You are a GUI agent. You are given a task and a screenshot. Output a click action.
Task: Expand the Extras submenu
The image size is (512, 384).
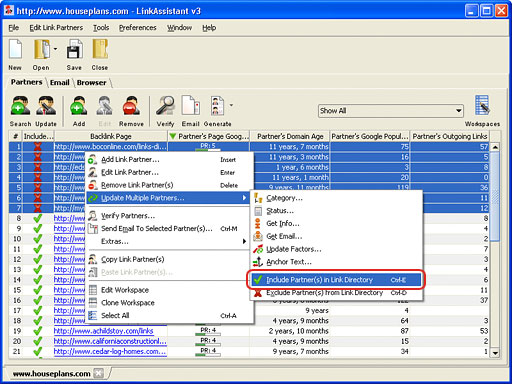[169, 241]
